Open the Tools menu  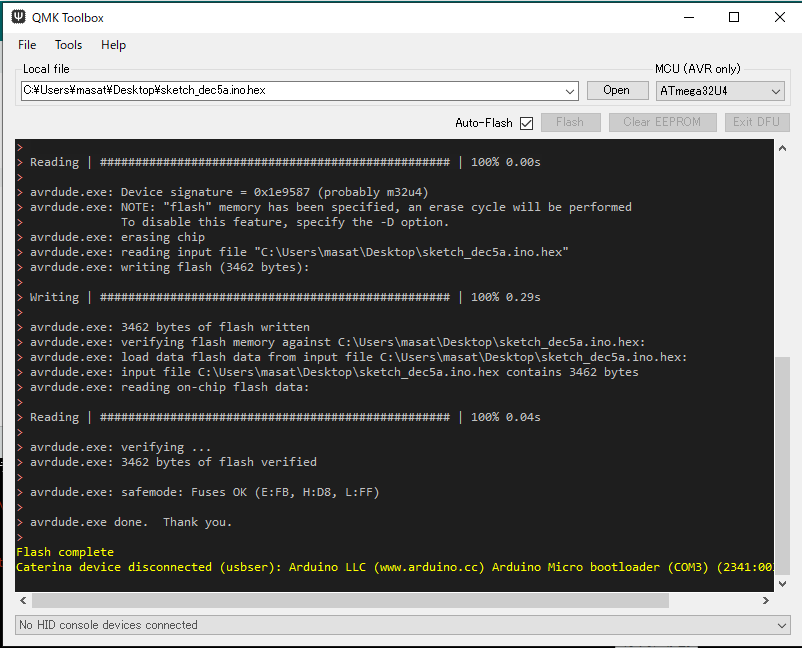pyautogui.click(x=69, y=45)
